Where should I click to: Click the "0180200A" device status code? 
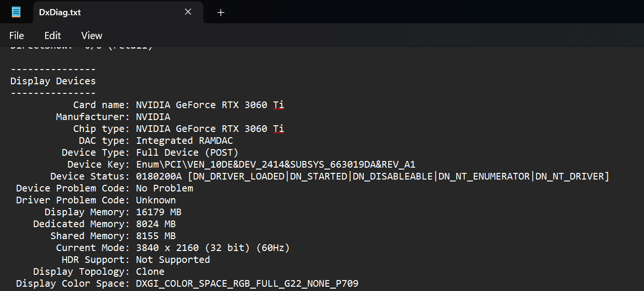159,176
